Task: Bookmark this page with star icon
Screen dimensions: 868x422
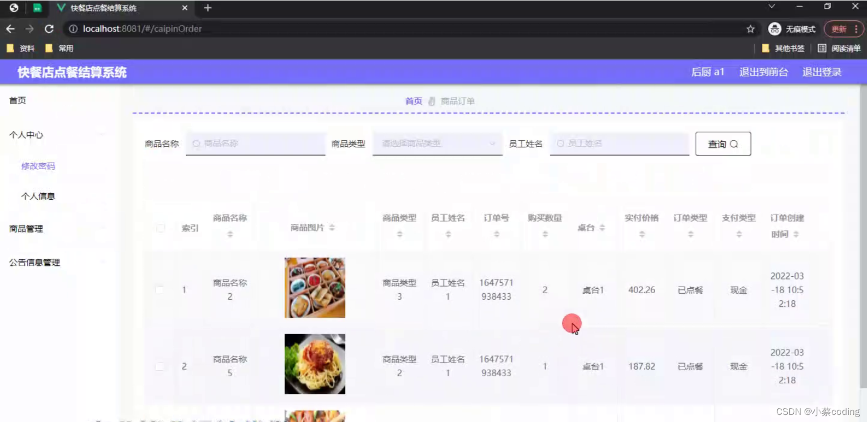Action: click(751, 29)
